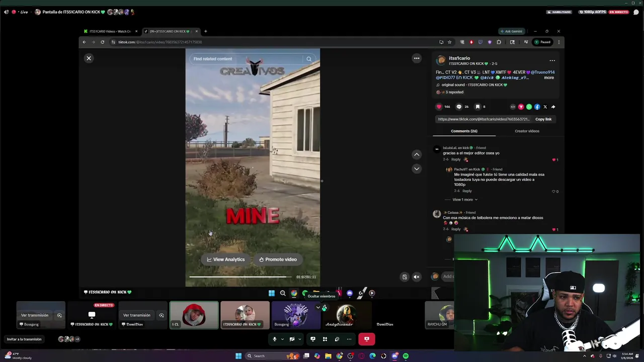Click the Promote video button
The image size is (644, 362).
[x=278, y=259]
